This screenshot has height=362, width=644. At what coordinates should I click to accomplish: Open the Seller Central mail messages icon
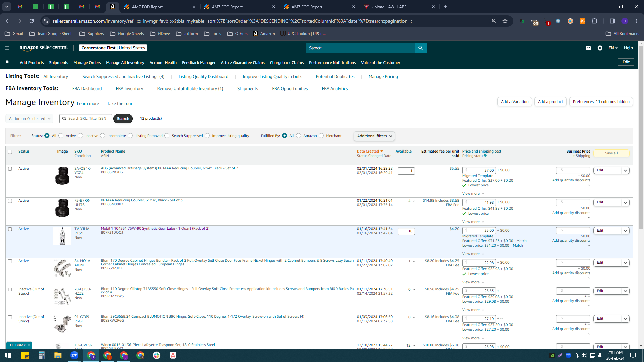coord(588,48)
